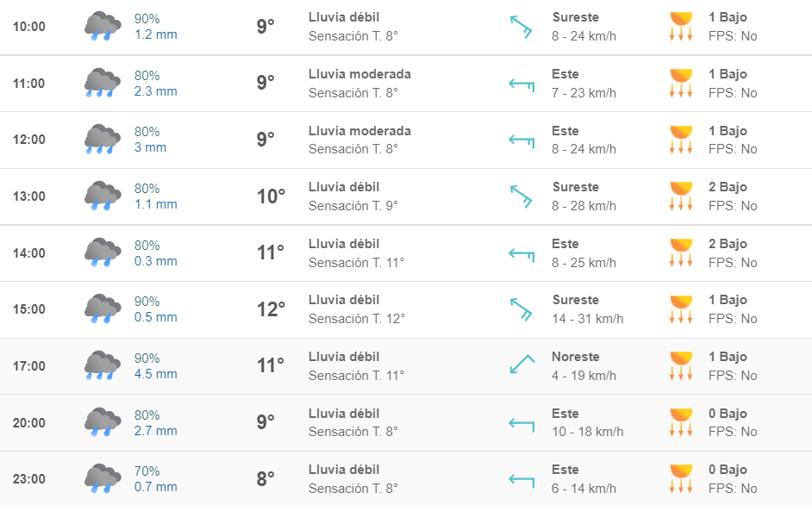Click "Lluvia moderada" text at 11:00
Image resolution: width=812 pixels, height=505 pixels.
[359, 74]
